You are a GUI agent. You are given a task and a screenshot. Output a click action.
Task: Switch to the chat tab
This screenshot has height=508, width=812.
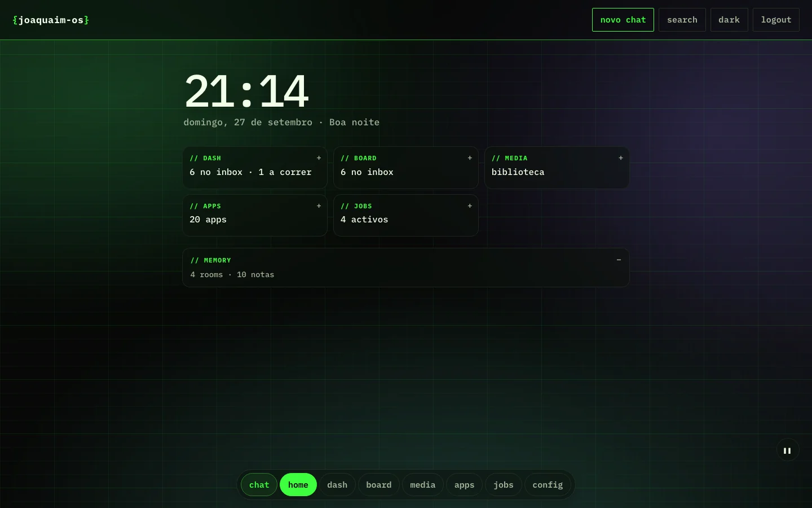[259, 485]
